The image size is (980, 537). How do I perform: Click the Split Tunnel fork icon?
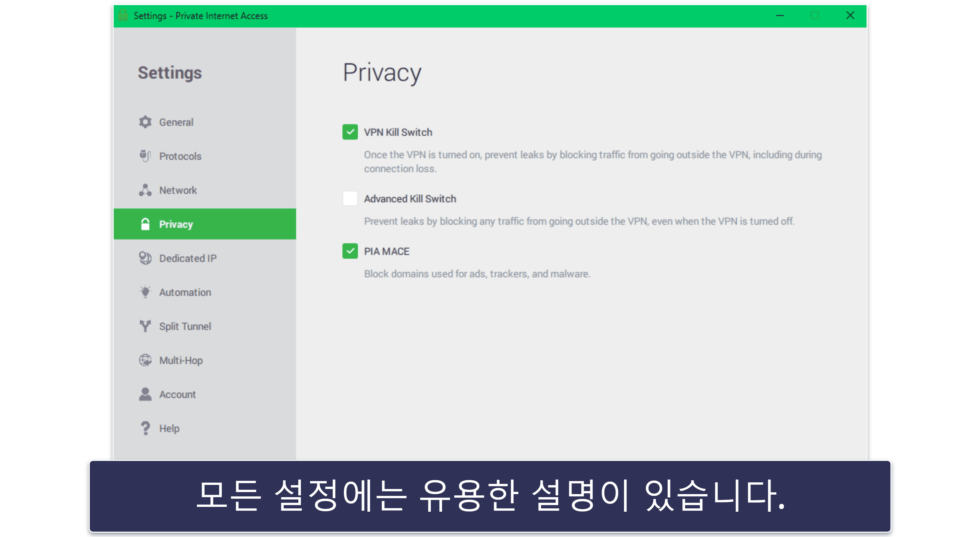point(145,326)
